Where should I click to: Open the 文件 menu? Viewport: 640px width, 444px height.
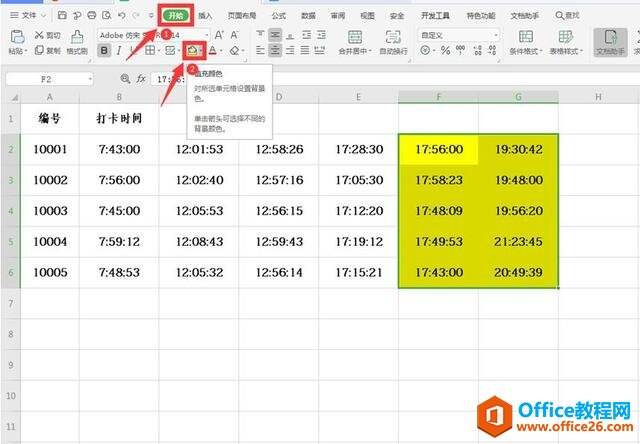point(30,17)
